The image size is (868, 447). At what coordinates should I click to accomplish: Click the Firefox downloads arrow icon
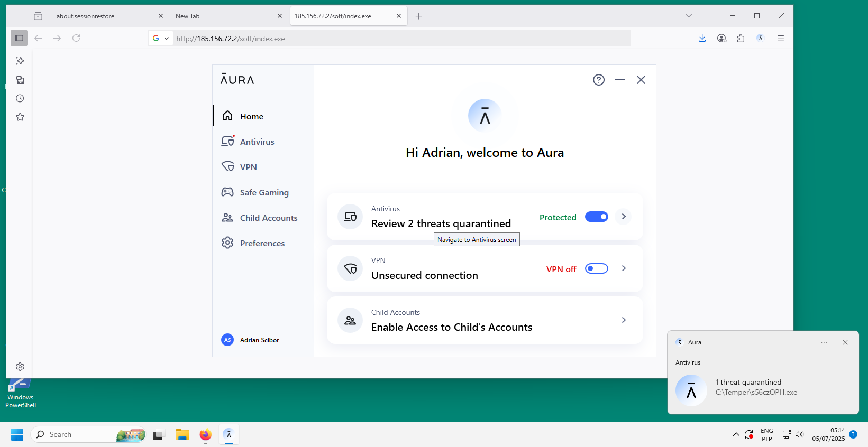point(702,38)
